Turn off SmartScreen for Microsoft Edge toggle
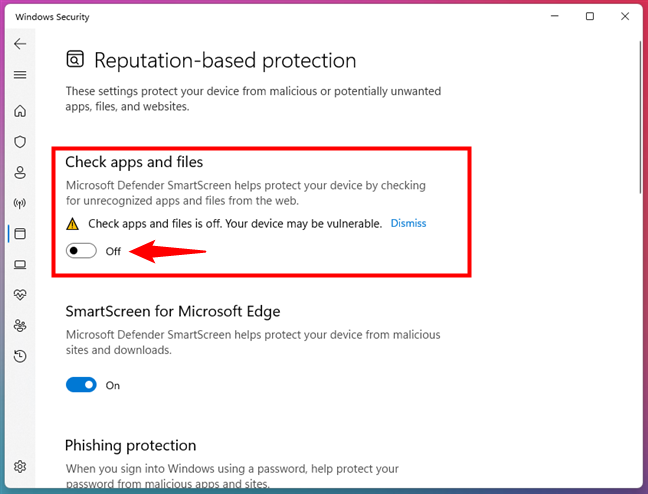Viewport: 648px width, 494px height. pyautogui.click(x=81, y=385)
